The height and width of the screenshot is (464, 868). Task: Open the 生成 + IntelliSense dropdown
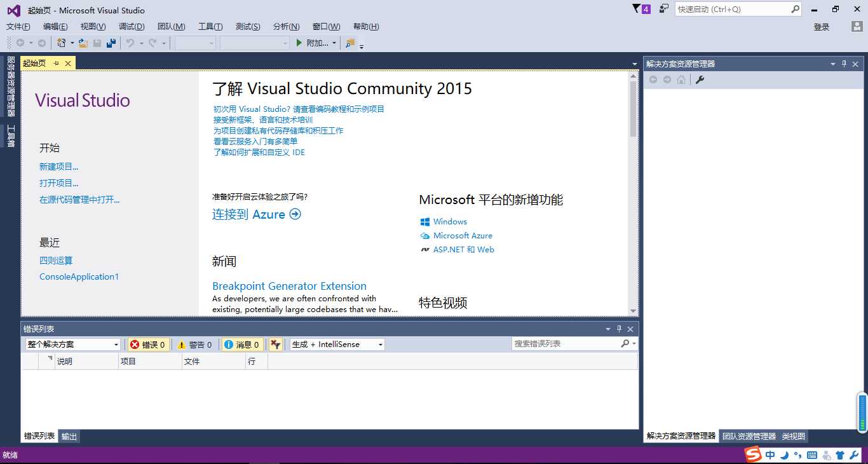coord(337,345)
